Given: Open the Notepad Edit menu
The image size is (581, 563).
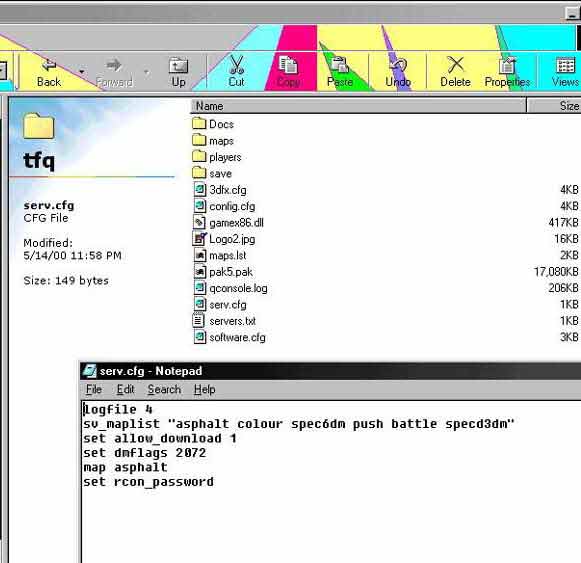Looking at the screenshot, I should [125, 389].
